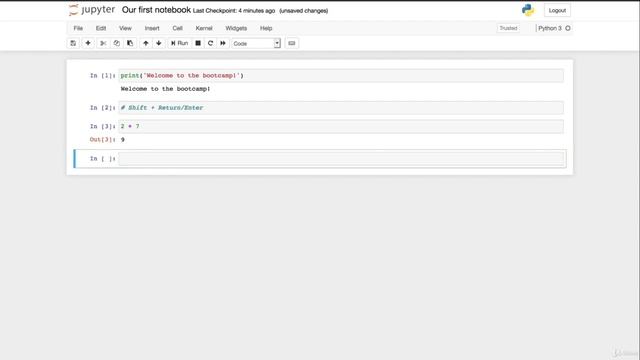Move selected cell down arrow
The width and height of the screenshot is (640, 360).
point(159,43)
